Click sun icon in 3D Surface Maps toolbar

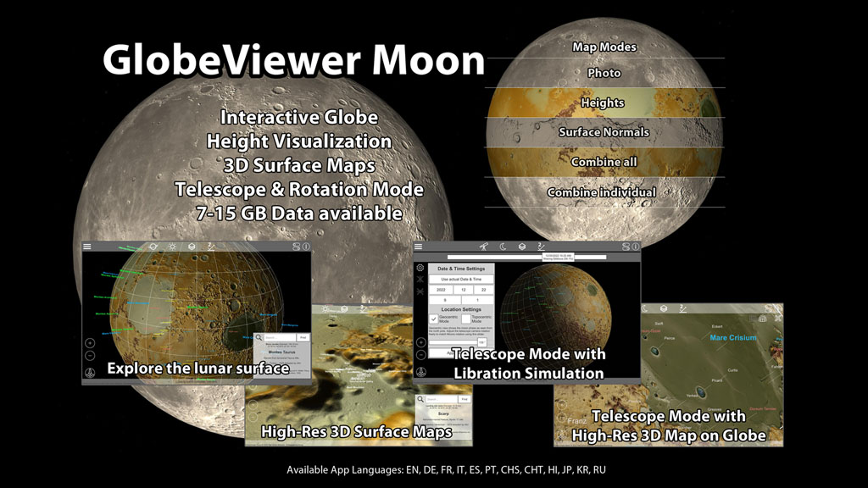(325, 308)
